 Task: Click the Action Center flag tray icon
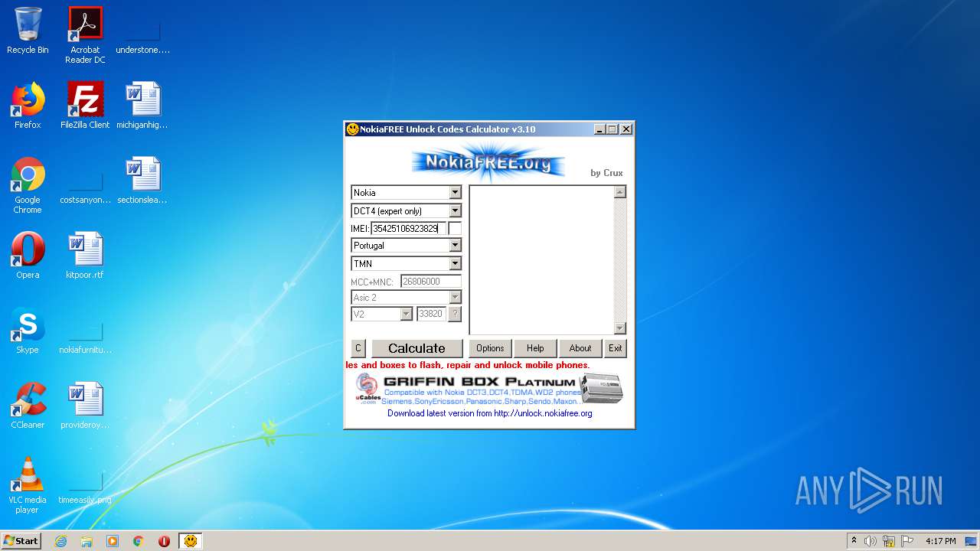pos(907,541)
